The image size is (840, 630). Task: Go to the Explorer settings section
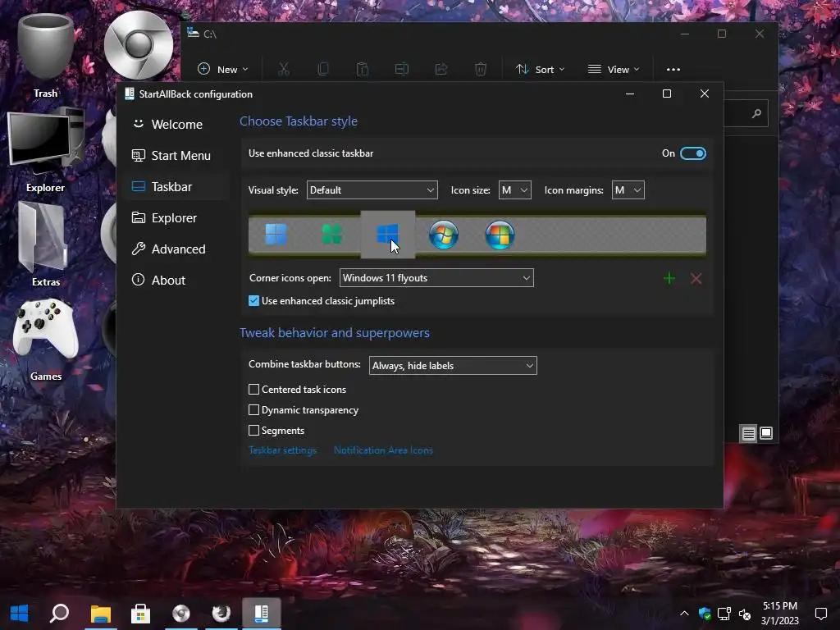[x=176, y=217]
